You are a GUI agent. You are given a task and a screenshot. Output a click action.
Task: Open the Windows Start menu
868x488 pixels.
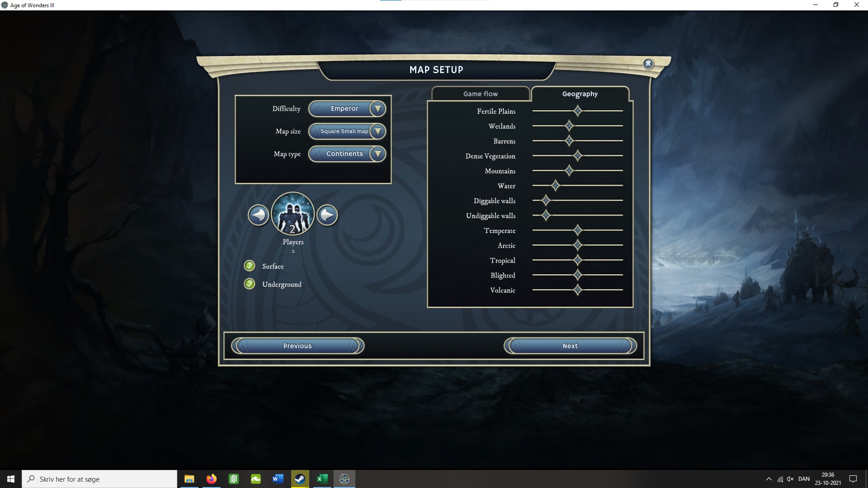11,479
